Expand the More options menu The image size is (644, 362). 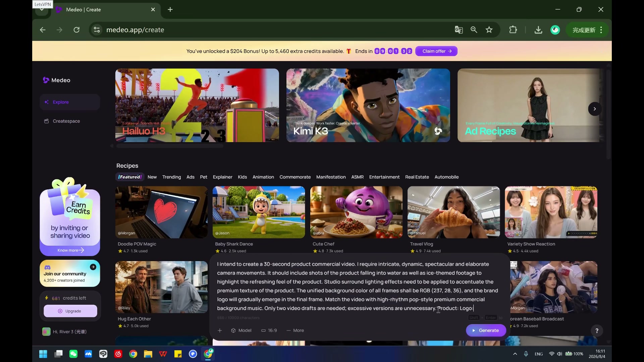click(295, 330)
